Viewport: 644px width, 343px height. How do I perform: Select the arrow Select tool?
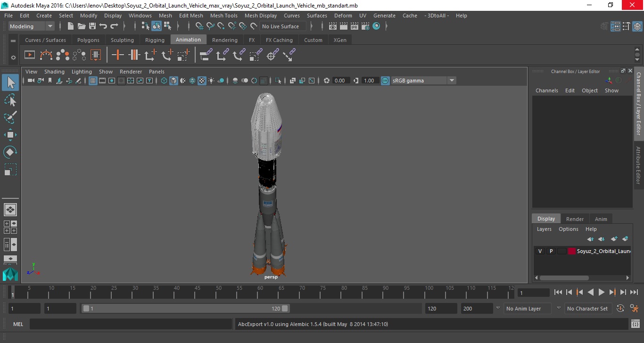[x=10, y=82]
